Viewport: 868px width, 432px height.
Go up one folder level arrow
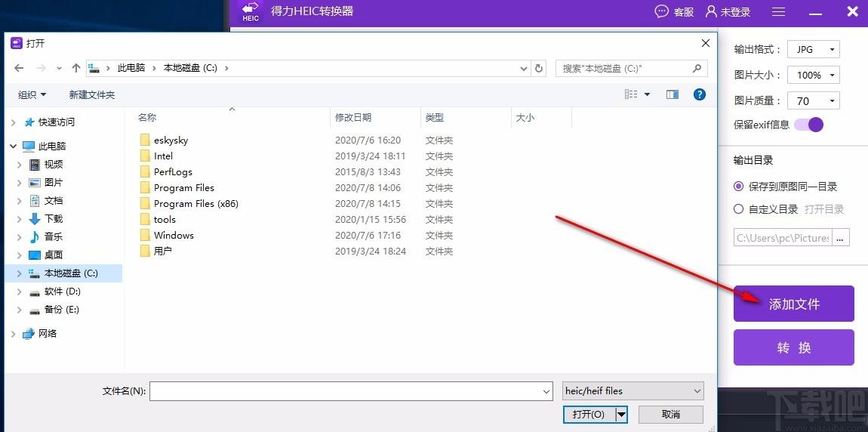pyautogui.click(x=76, y=68)
